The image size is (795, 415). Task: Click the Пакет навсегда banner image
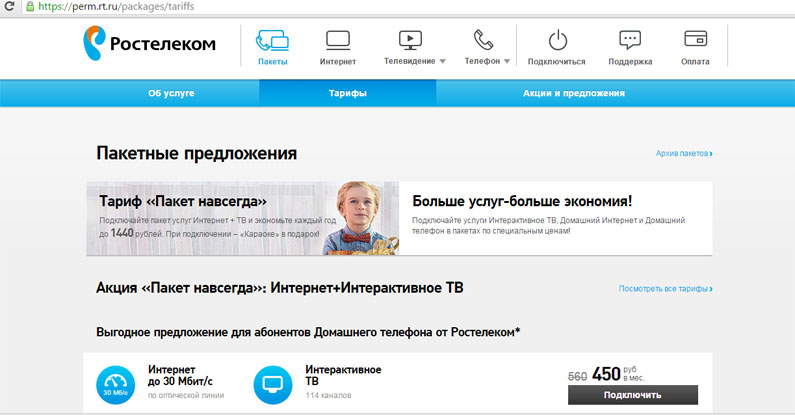tap(243, 218)
